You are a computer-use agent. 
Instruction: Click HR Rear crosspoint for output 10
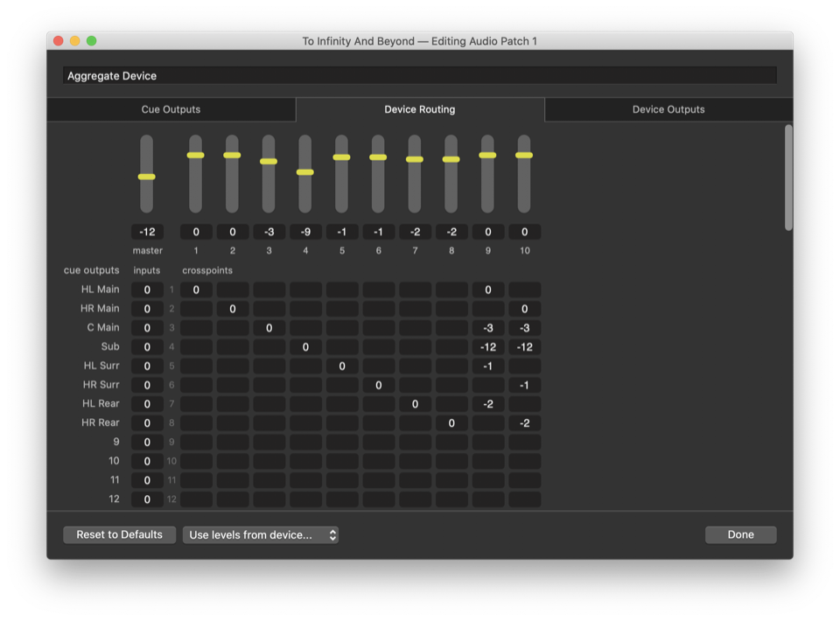524,423
